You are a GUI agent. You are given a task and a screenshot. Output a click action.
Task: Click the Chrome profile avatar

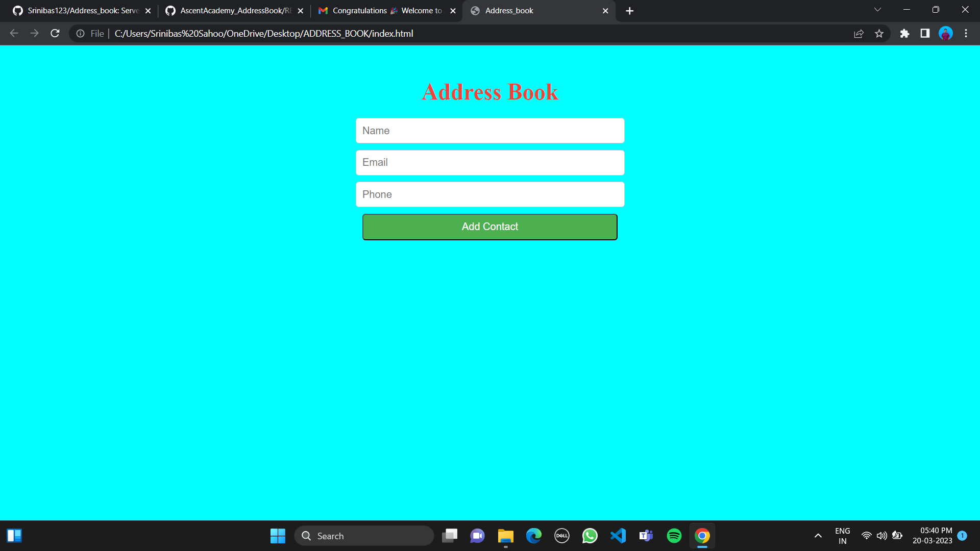946,33
